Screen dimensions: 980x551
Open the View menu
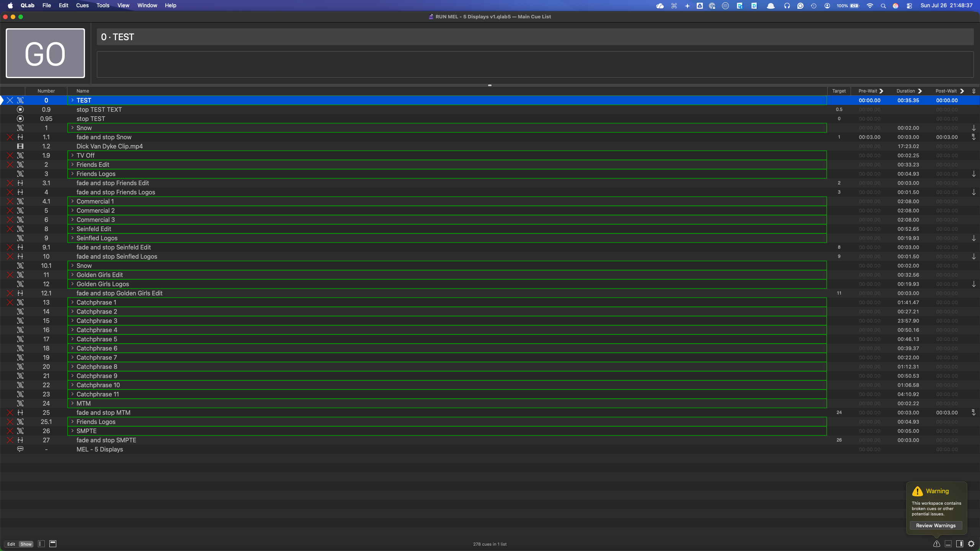123,5
